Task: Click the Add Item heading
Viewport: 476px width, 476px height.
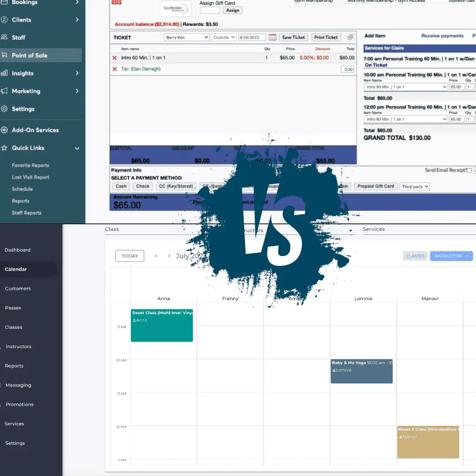Action: (375, 36)
